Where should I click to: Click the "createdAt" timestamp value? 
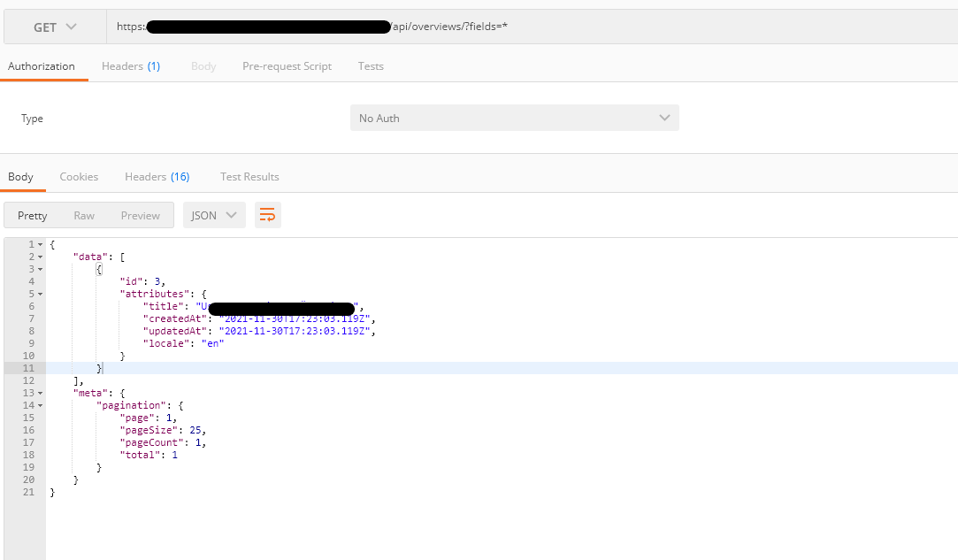(295, 318)
